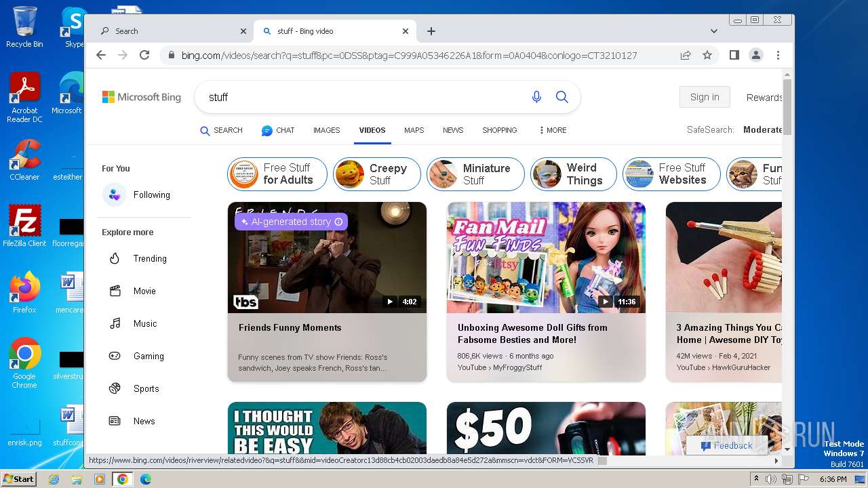Select Movie category in sidebar
Viewport: 868px width, 488px height.
pyautogui.click(x=132, y=291)
